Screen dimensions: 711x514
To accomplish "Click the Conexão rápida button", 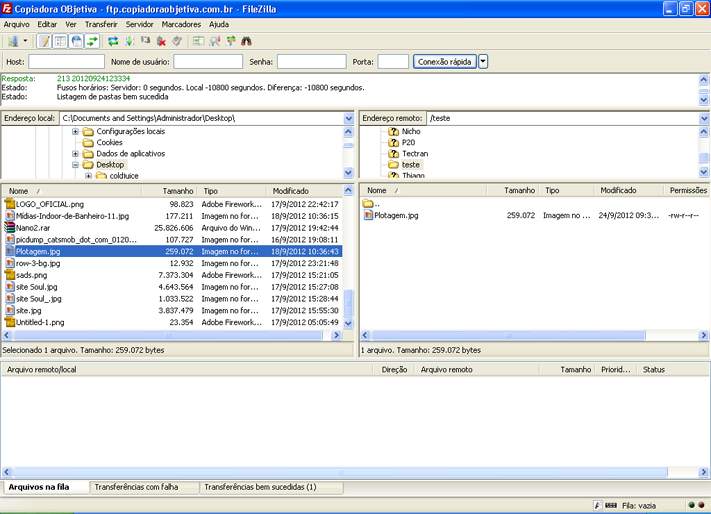I will (x=444, y=62).
